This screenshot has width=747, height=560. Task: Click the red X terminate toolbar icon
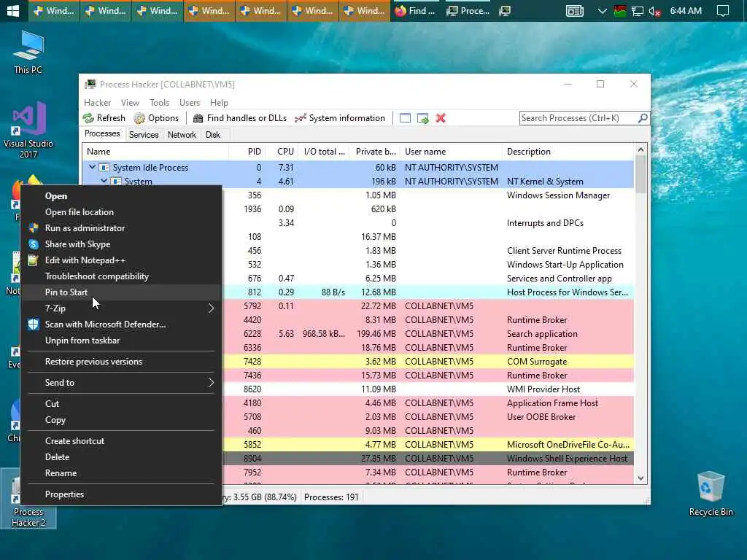click(441, 118)
